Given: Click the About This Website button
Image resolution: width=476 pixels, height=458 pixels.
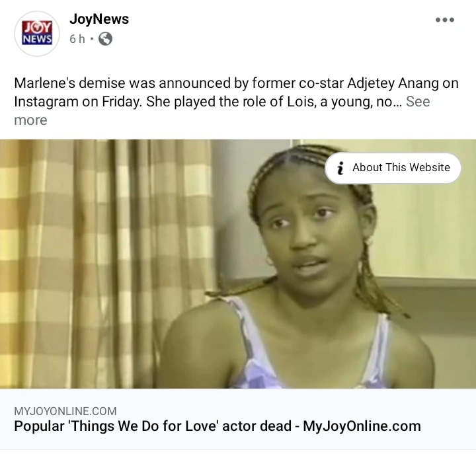Looking at the screenshot, I should click(x=393, y=168).
